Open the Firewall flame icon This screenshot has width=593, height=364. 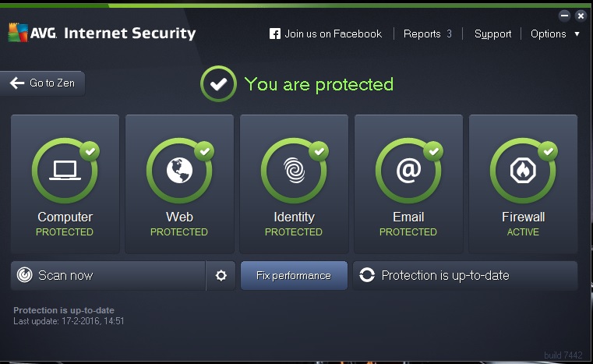pos(523,170)
